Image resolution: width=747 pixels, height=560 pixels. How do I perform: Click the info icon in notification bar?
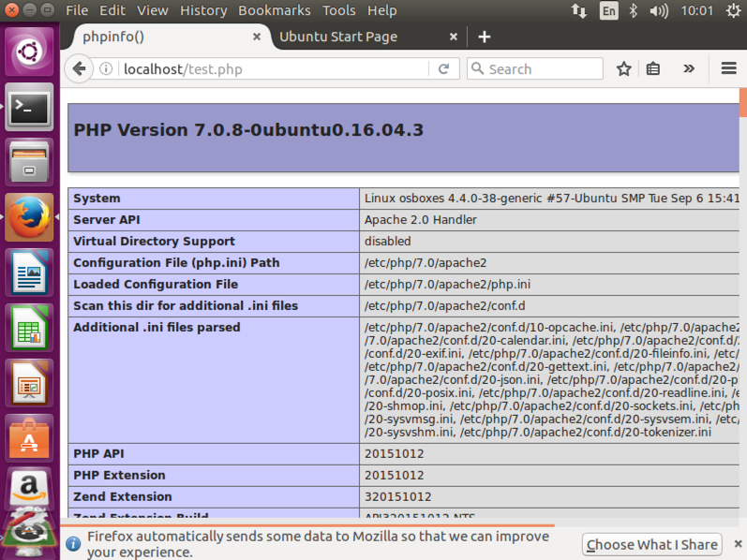(73, 543)
